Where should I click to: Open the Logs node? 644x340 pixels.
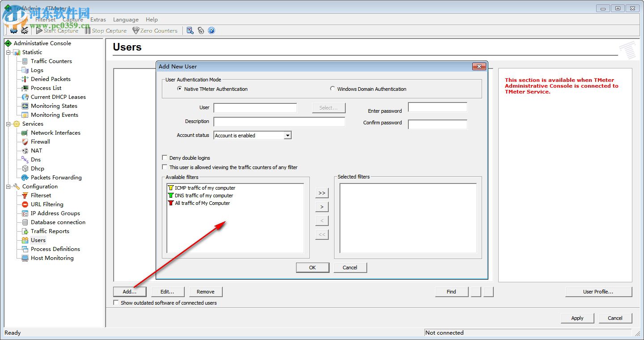click(37, 70)
